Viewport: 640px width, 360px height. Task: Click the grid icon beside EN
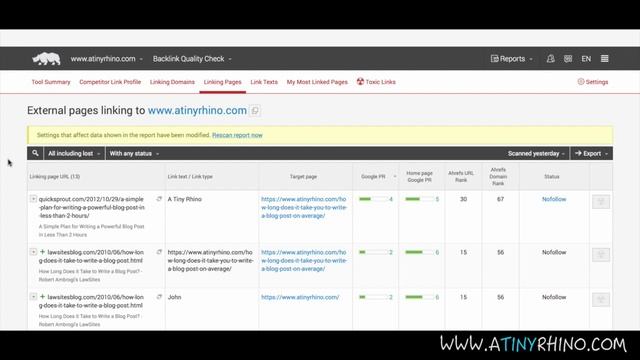pyautogui.click(x=568, y=59)
